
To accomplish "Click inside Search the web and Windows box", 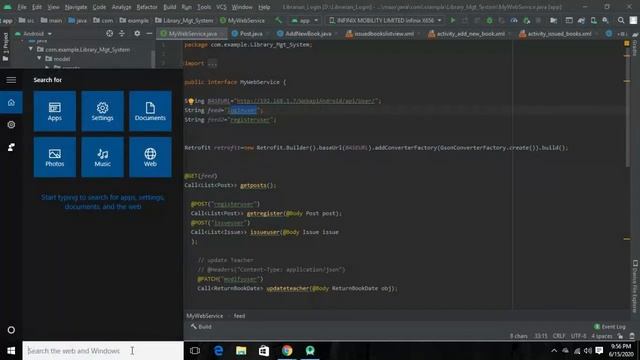I will 103,351.
